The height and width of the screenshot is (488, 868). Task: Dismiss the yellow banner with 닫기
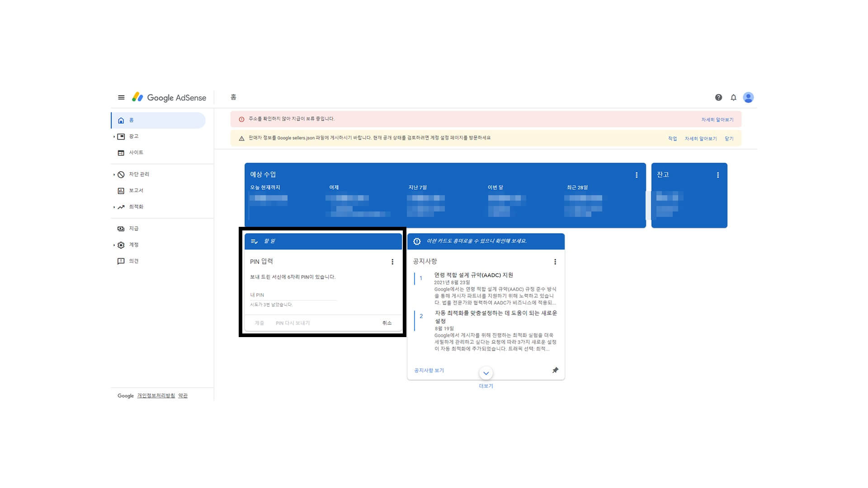coord(729,139)
